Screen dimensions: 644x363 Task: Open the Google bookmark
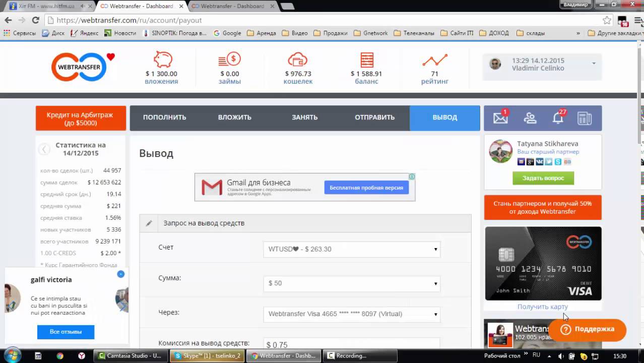click(227, 33)
